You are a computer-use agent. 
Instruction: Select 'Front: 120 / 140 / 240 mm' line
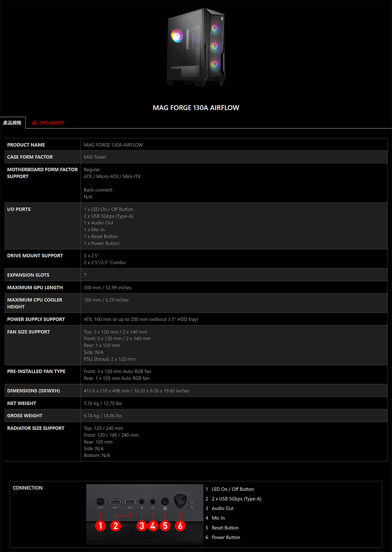[111, 435]
